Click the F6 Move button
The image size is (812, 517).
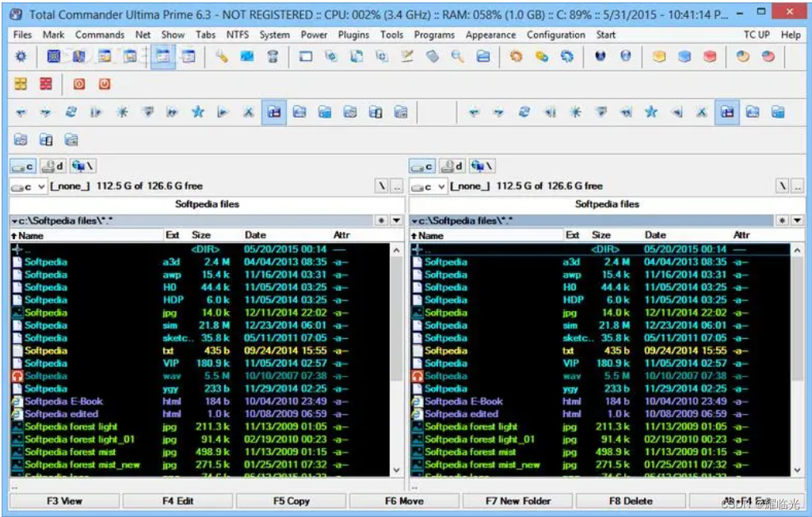(x=404, y=501)
